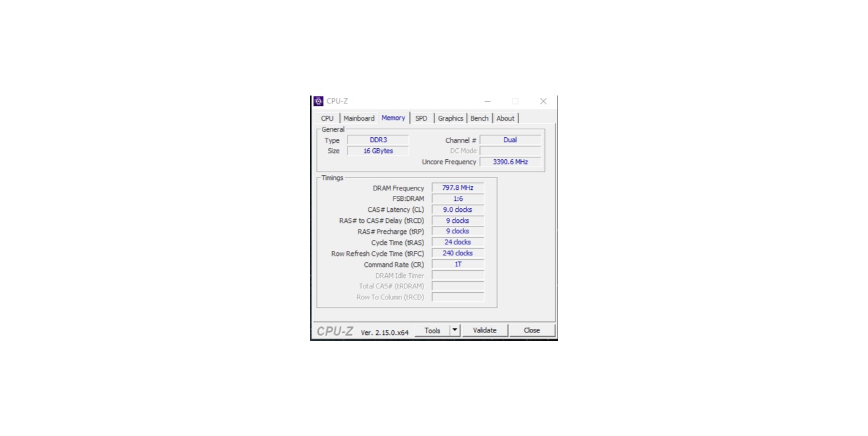Click the empty DRAM Idle Timer field
The width and height of the screenshot is (868, 436).
pyautogui.click(x=458, y=276)
